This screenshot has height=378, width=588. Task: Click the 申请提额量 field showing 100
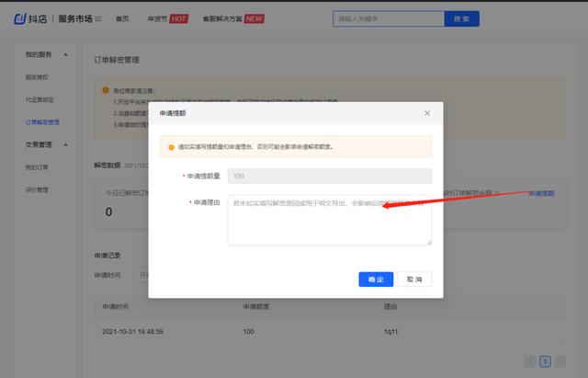point(330,176)
